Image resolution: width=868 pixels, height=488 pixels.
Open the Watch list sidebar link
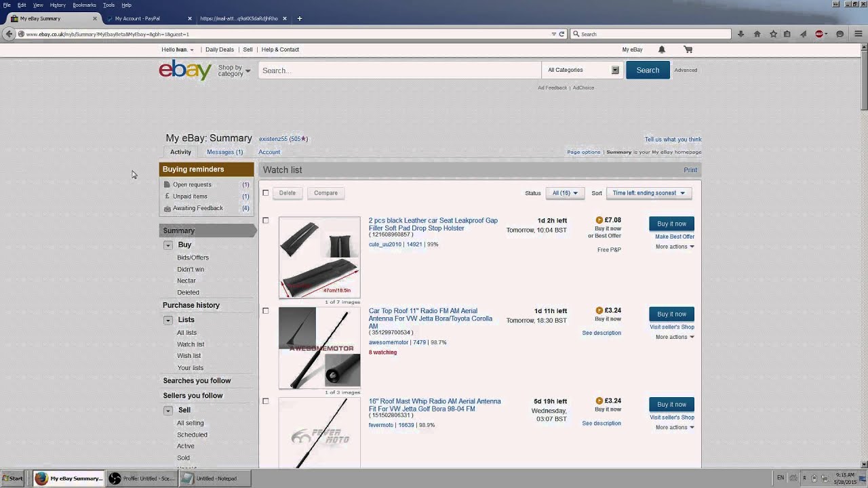pos(191,344)
